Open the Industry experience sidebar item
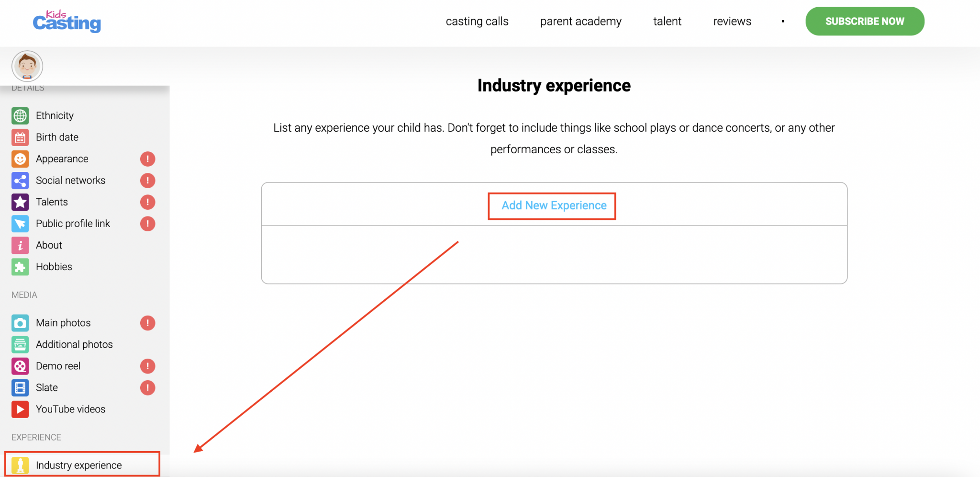This screenshot has height=477, width=980. click(79, 465)
